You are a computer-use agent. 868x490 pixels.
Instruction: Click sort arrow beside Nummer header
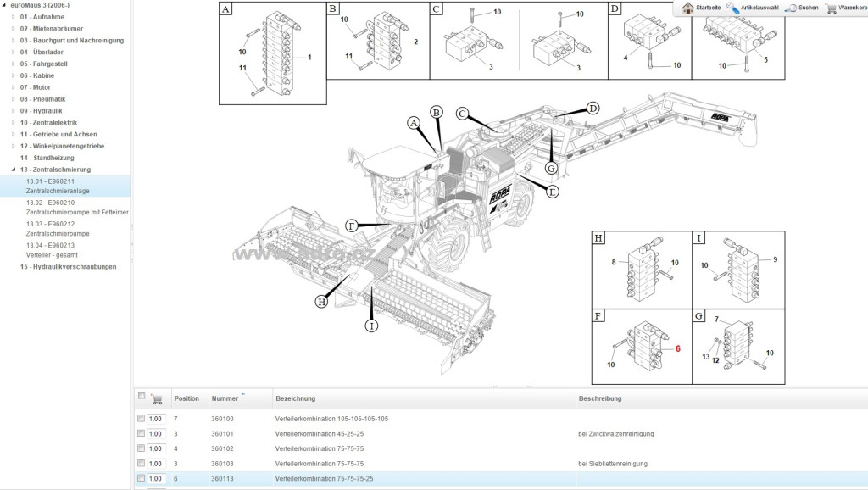[243, 394]
